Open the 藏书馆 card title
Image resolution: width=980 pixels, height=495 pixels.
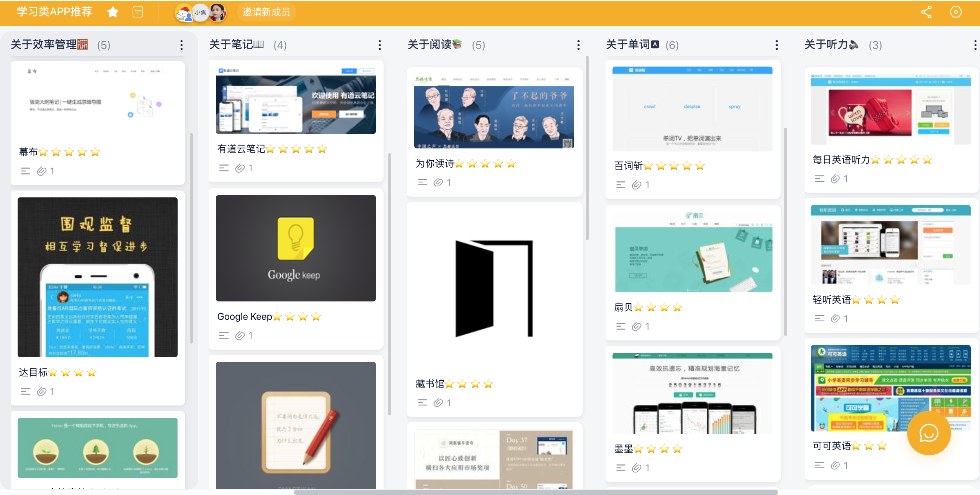click(x=430, y=384)
